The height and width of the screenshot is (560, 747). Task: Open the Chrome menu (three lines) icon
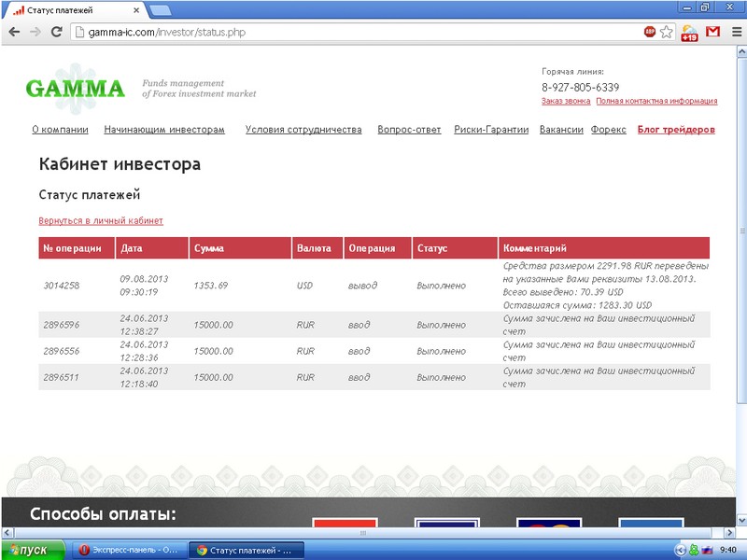pos(734,32)
